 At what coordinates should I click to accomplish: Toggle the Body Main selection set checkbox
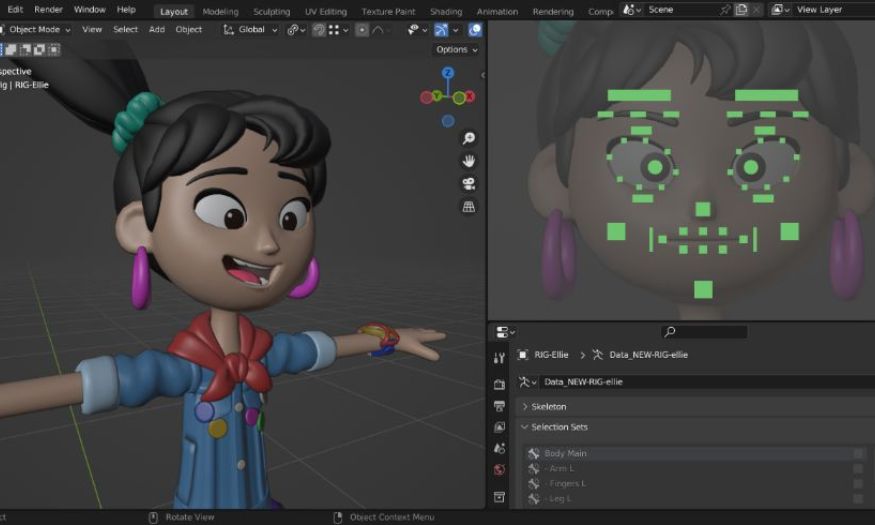click(858, 454)
